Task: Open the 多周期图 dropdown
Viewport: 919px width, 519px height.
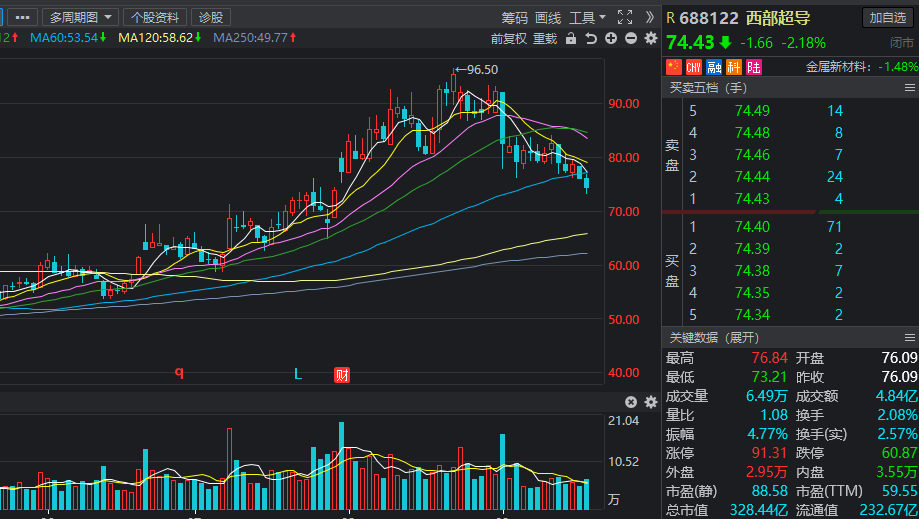Action: point(79,17)
